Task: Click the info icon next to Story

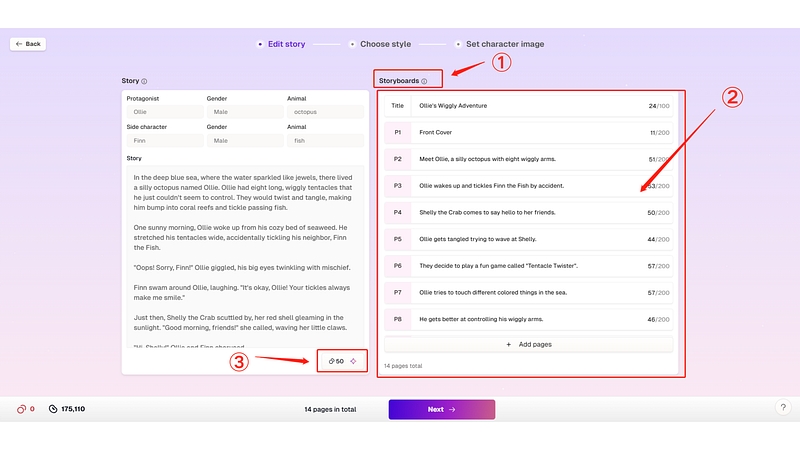Action: (144, 81)
